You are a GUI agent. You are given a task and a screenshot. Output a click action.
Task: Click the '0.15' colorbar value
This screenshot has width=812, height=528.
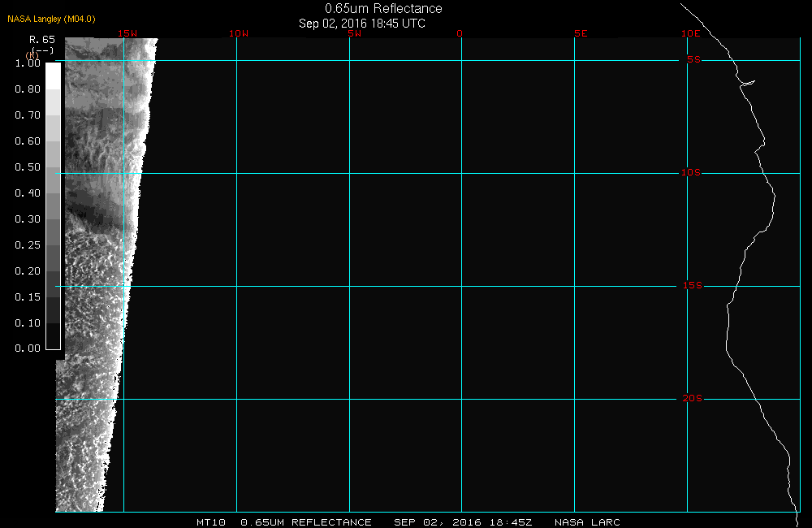28,296
